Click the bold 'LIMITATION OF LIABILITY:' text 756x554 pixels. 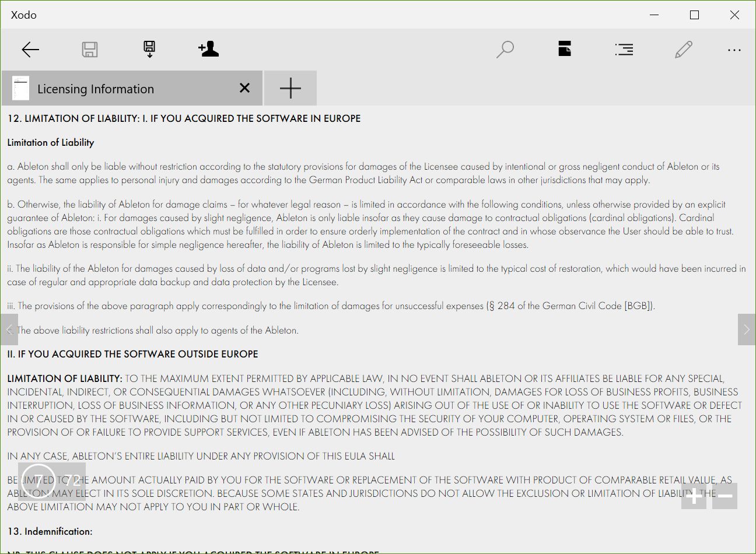pyautogui.click(x=65, y=378)
